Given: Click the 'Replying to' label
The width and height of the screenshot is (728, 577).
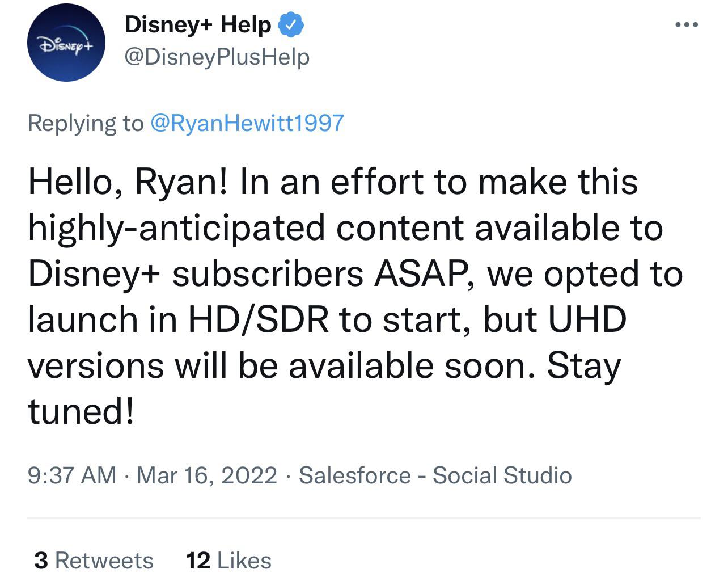Looking at the screenshot, I should [86, 123].
